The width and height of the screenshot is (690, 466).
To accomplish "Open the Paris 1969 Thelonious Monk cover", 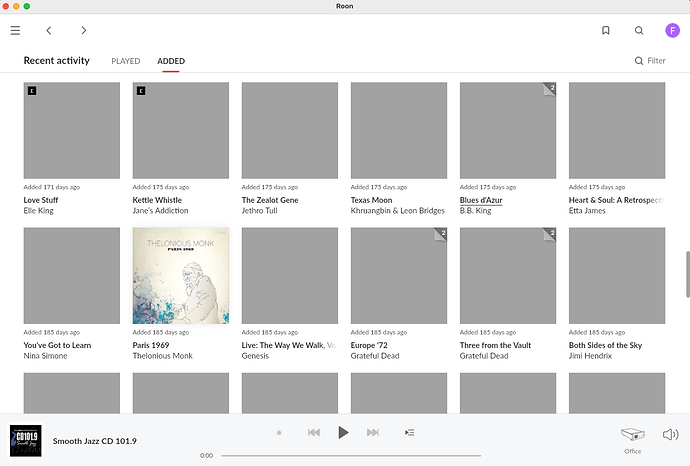I will click(x=181, y=275).
